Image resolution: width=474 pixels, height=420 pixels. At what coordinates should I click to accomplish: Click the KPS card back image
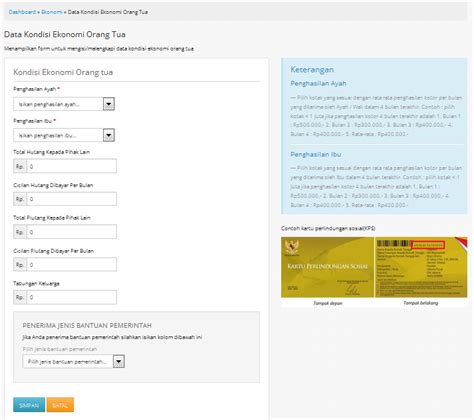coord(421,267)
